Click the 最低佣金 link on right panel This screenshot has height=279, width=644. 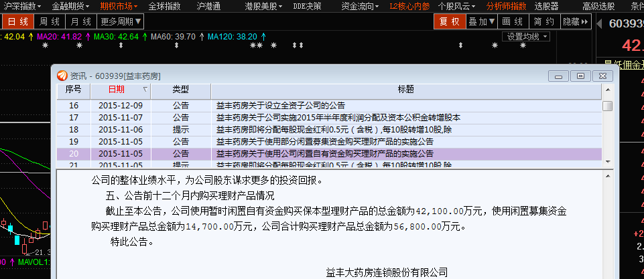pyautogui.click(x=624, y=64)
